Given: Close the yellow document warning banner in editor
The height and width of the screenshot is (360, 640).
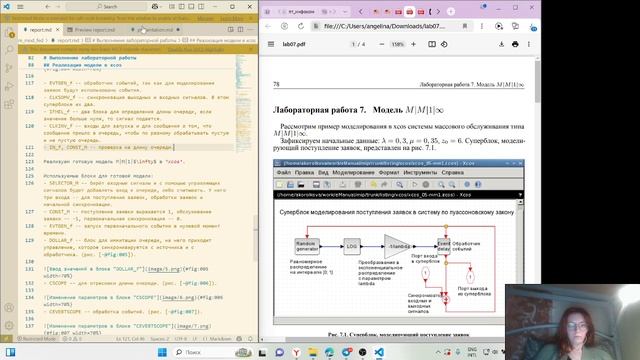Looking at the screenshot, I should pyautogui.click(x=251, y=49).
